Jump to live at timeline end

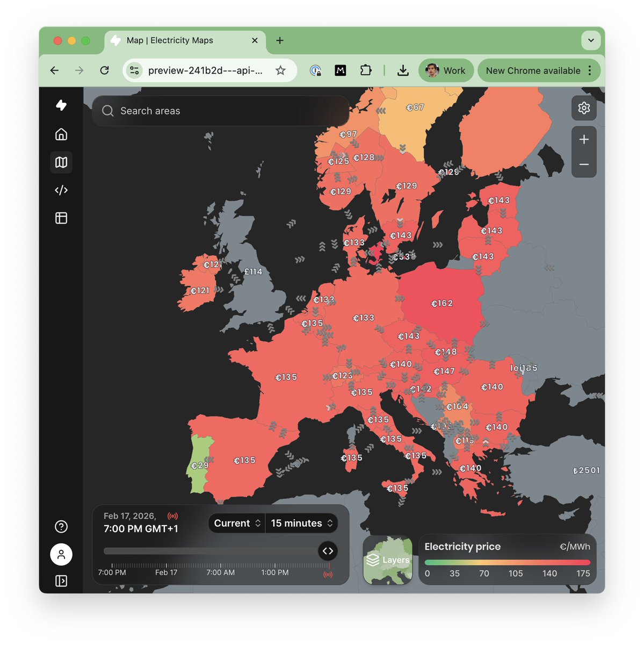[328, 575]
